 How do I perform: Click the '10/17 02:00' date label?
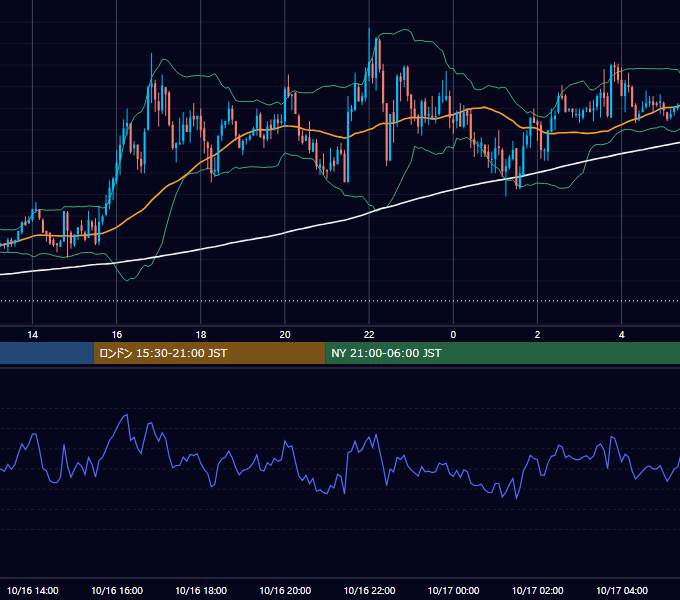[537, 590]
